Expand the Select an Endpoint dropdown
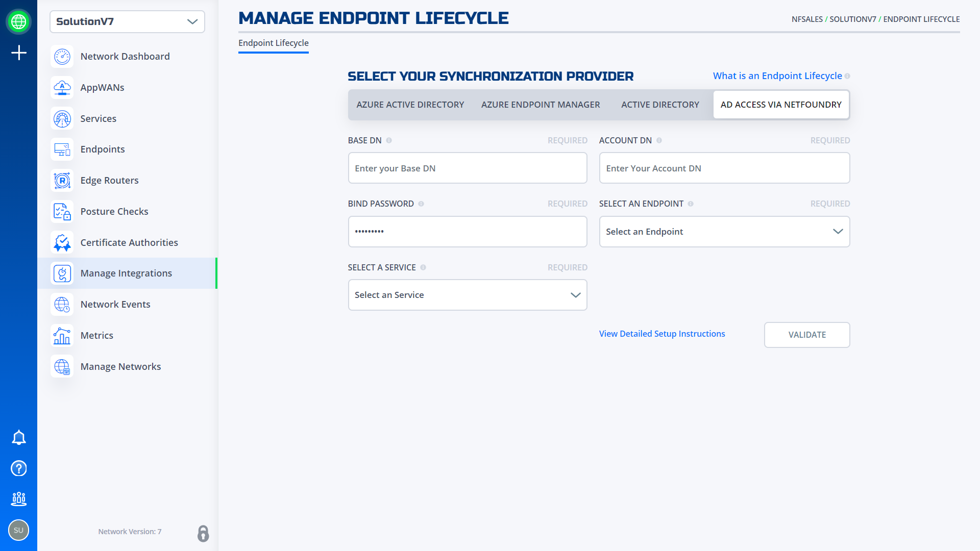This screenshot has height=551, width=980. (724, 232)
